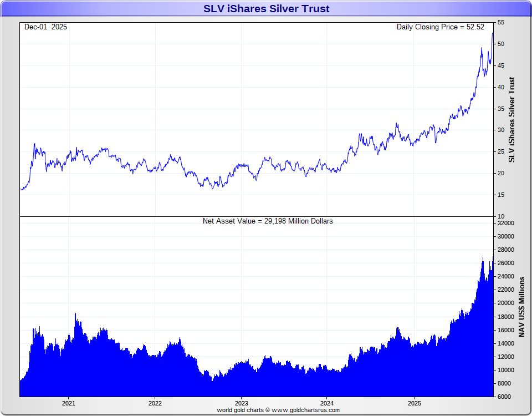Click the 2023 x-axis label

[242, 403]
